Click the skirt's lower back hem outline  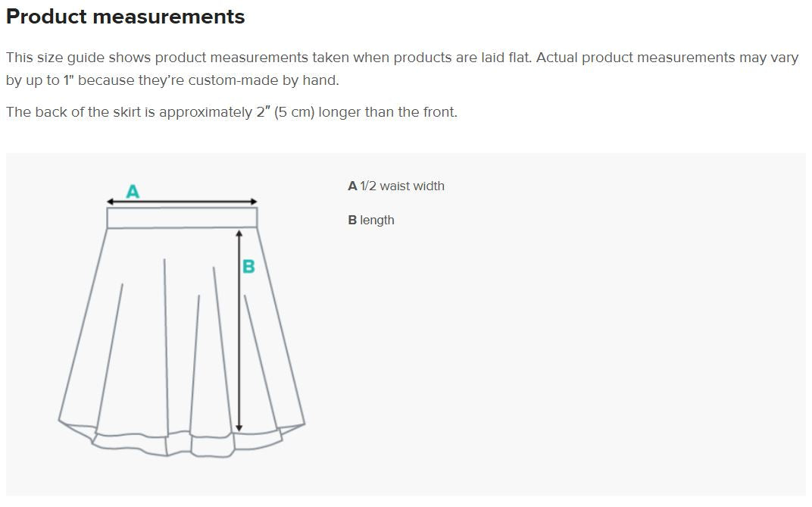tap(187, 446)
